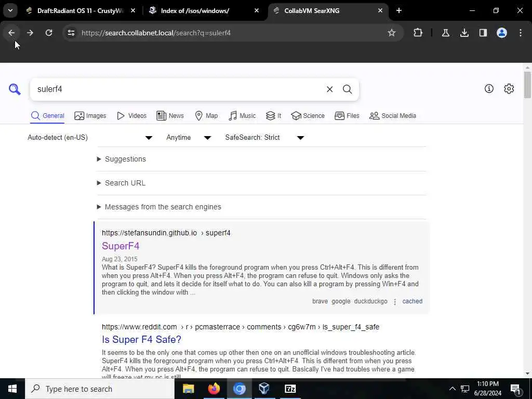Screen dimensions: 532x399
Task: Clear the search query with X
Action: point(329,89)
